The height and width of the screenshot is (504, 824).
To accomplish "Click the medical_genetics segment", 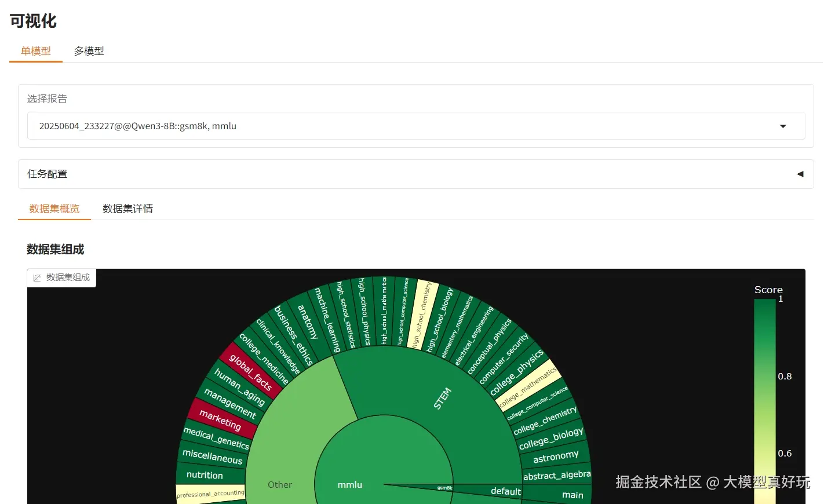I will point(216,438).
